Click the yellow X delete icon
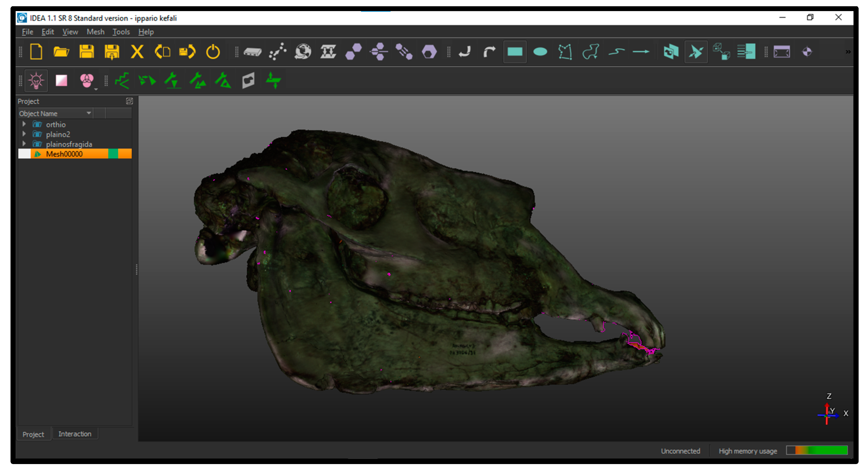The height and width of the screenshot is (474, 868). point(137,52)
